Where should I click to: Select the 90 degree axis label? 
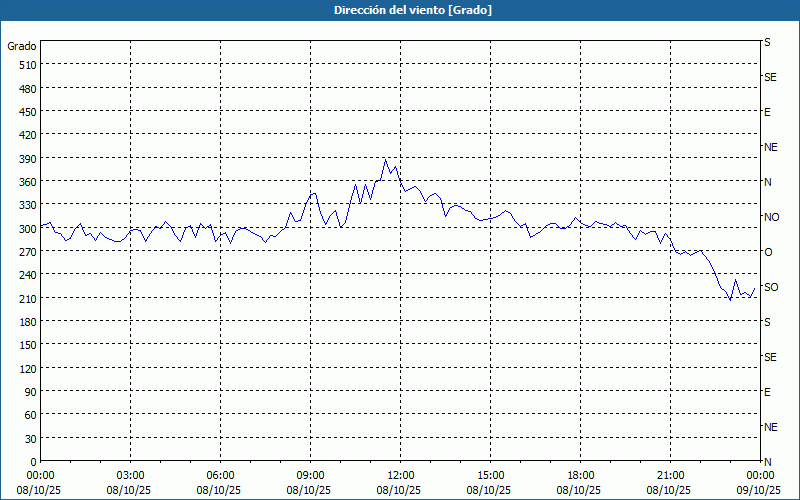tap(28, 391)
